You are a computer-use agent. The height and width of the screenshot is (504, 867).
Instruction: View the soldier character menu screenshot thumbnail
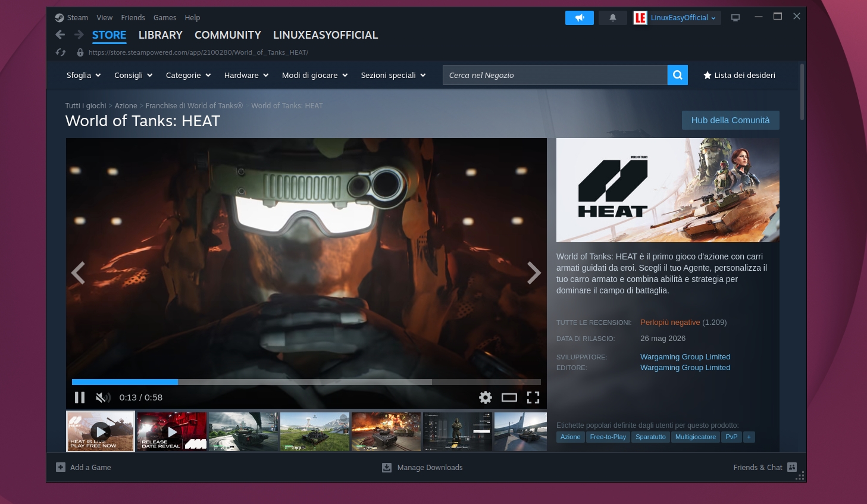pos(458,431)
